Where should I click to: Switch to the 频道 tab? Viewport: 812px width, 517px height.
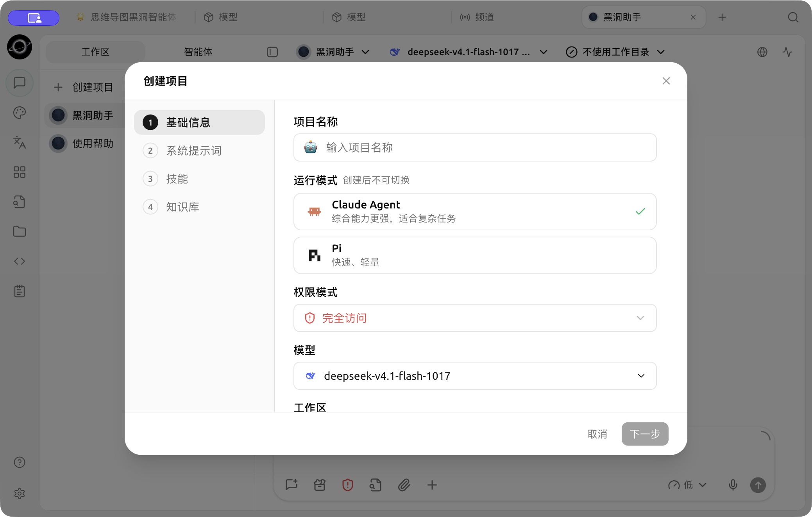478,17
